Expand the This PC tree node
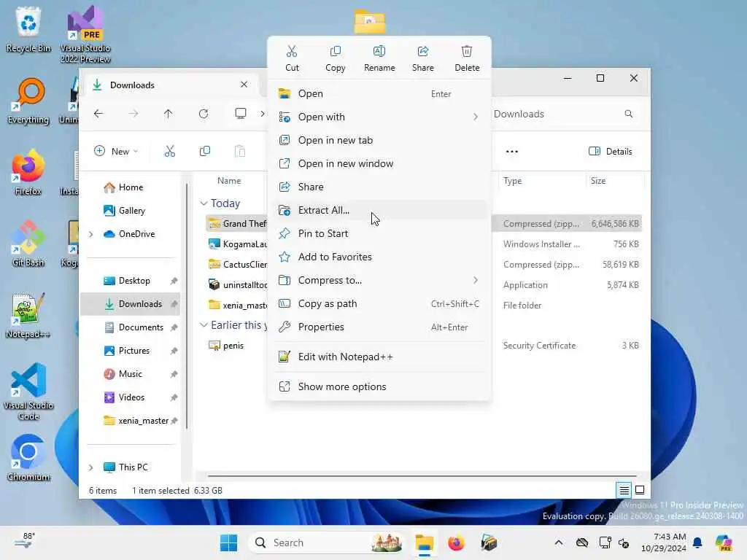Viewport: 747px width, 560px height. [x=91, y=467]
